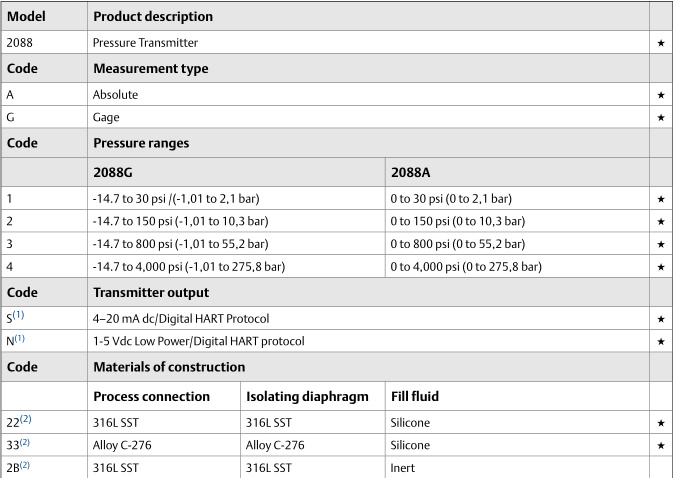
Task: Click the star for the 0 to 4,000 psi range
Action: pyautogui.click(x=660, y=267)
